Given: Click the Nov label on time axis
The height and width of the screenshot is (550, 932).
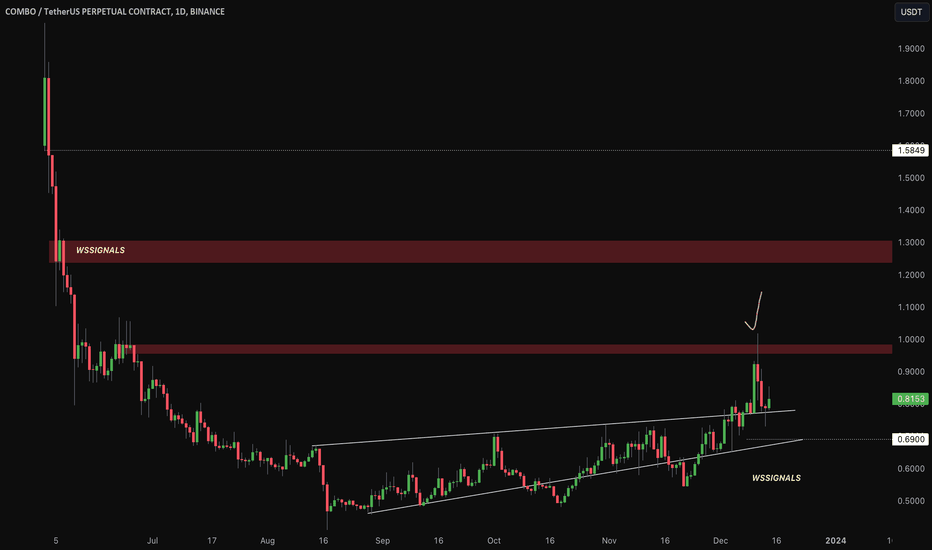Looking at the screenshot, I should (x=609, y=540).
